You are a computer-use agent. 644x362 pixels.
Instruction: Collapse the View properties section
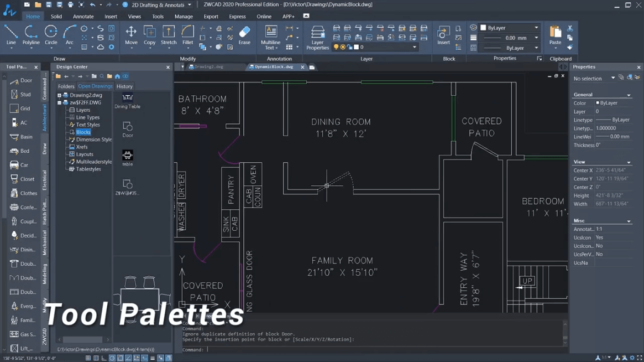coord(629,162)
